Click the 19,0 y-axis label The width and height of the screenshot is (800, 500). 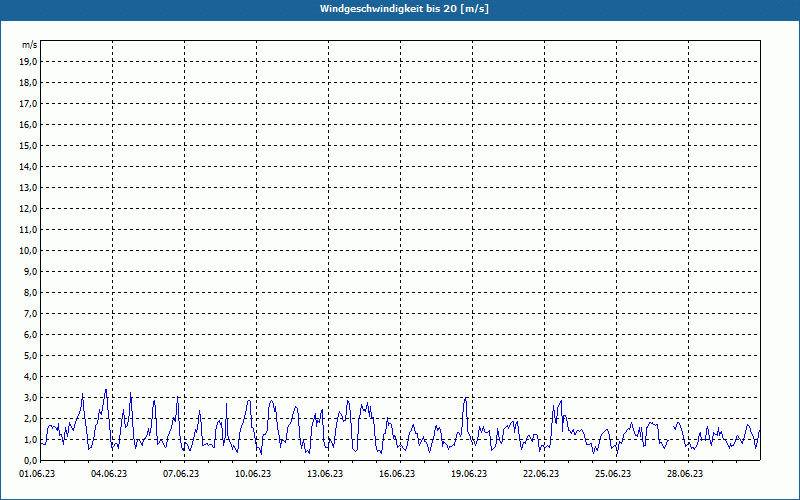coord(28,62)
